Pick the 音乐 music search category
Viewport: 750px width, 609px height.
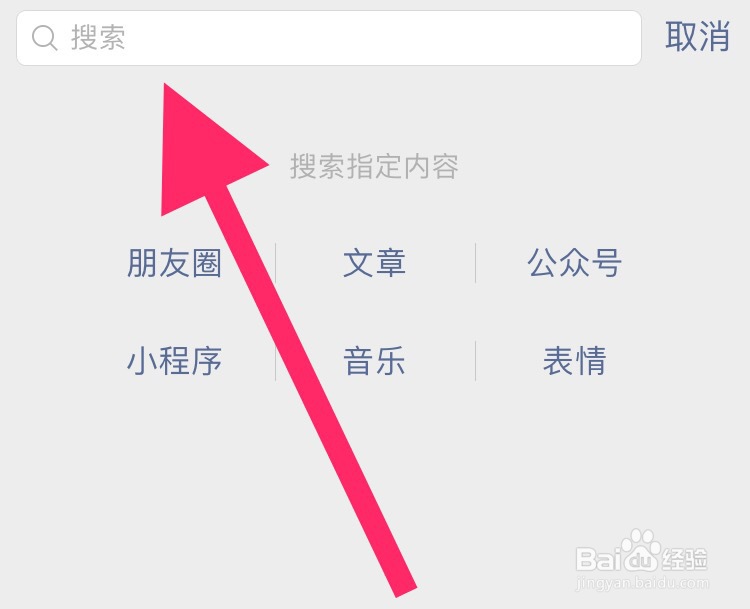(x=375, y=361)
